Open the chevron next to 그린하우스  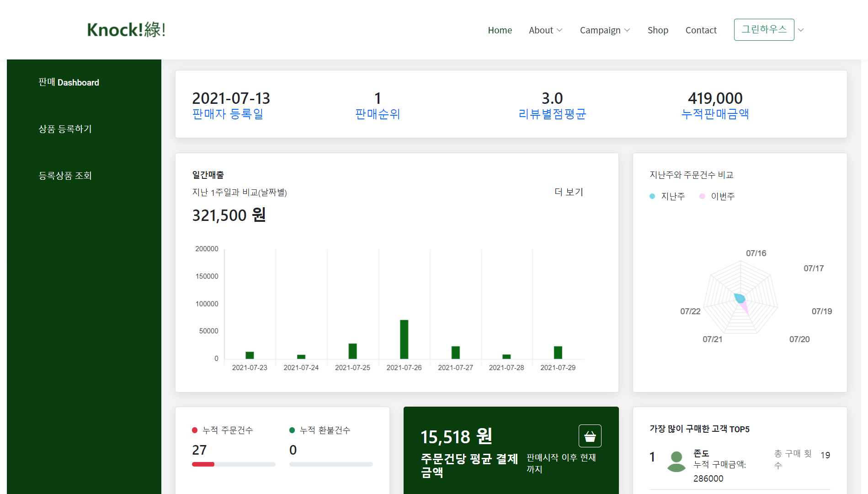(801, 30)
